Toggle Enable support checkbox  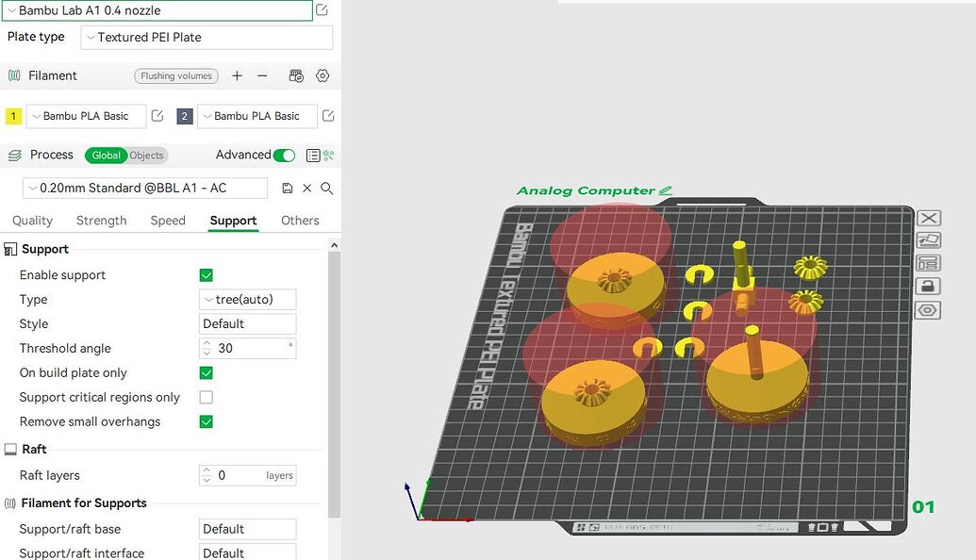tap(206, 275)
